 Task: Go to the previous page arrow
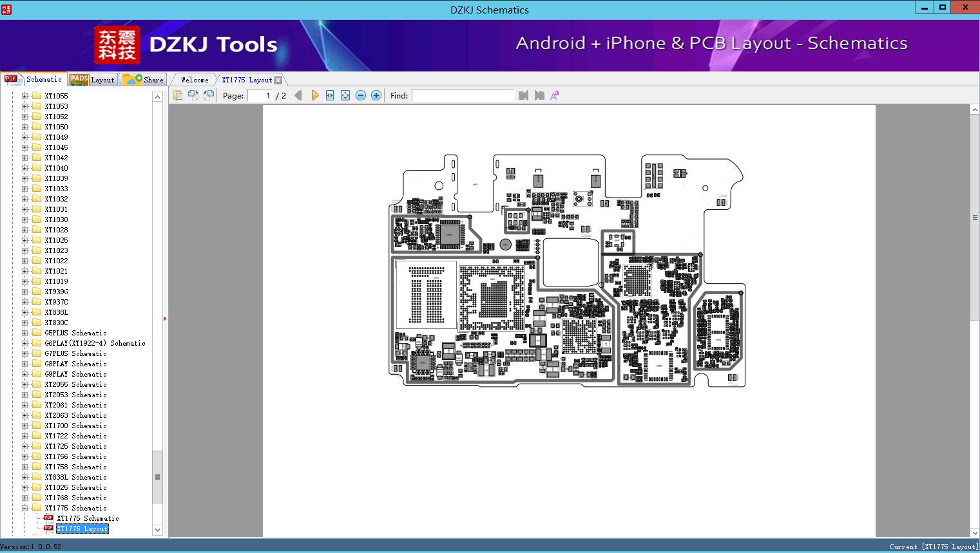point(298,95)
